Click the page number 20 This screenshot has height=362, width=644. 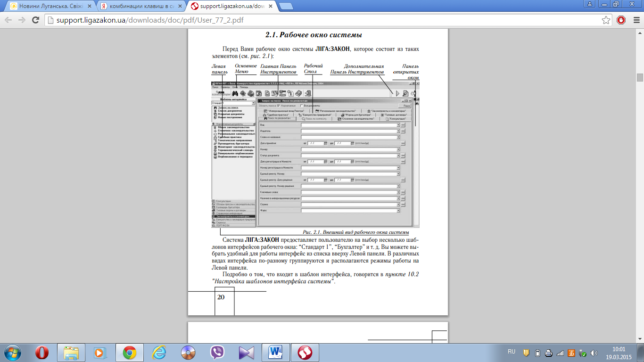point(221,297)
